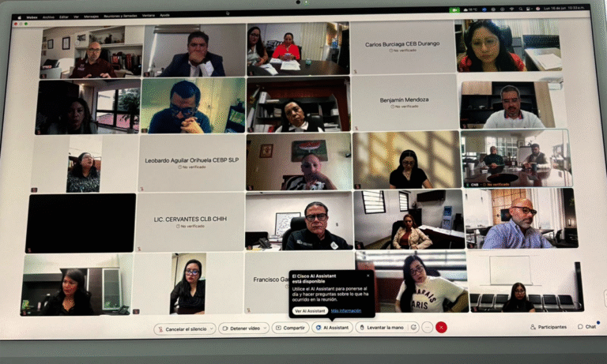Click the Compartir share screen button
Image resolution: width=607 pixels, height=364 pixels.
click(290, 328)
